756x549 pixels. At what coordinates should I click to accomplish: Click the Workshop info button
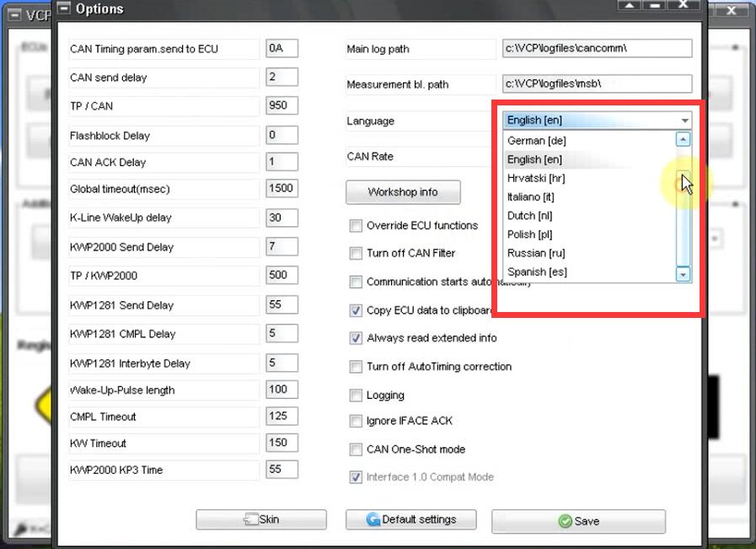(x=403, y=192)
